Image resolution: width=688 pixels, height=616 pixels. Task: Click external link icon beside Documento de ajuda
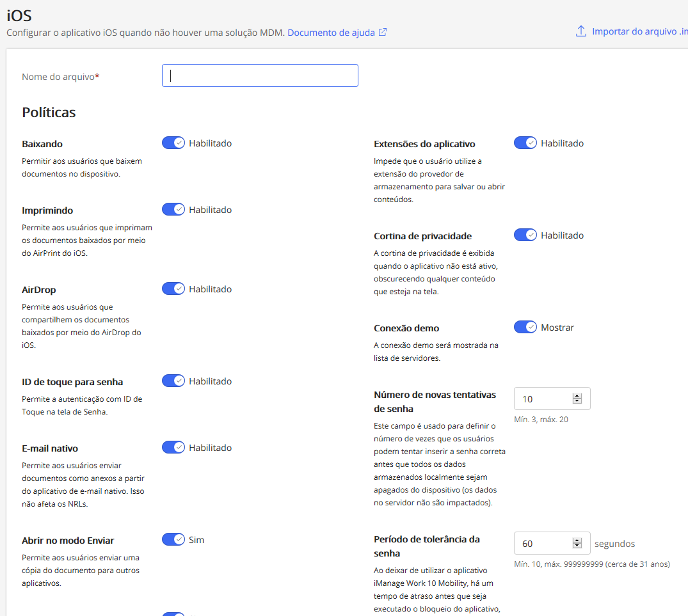[383, 32]
